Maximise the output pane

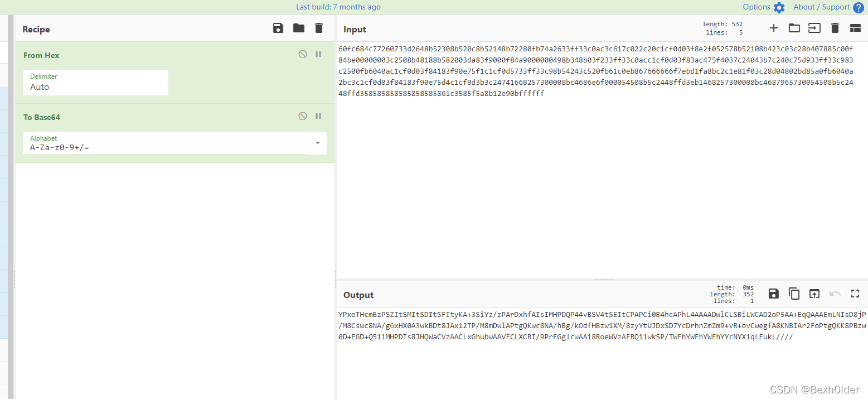coord(855,294)
